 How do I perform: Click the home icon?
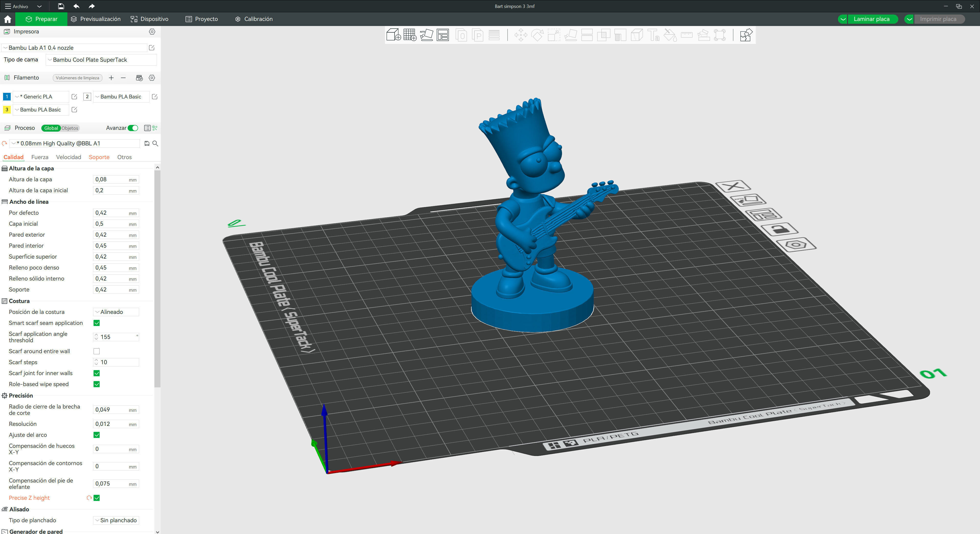point(8,19)
